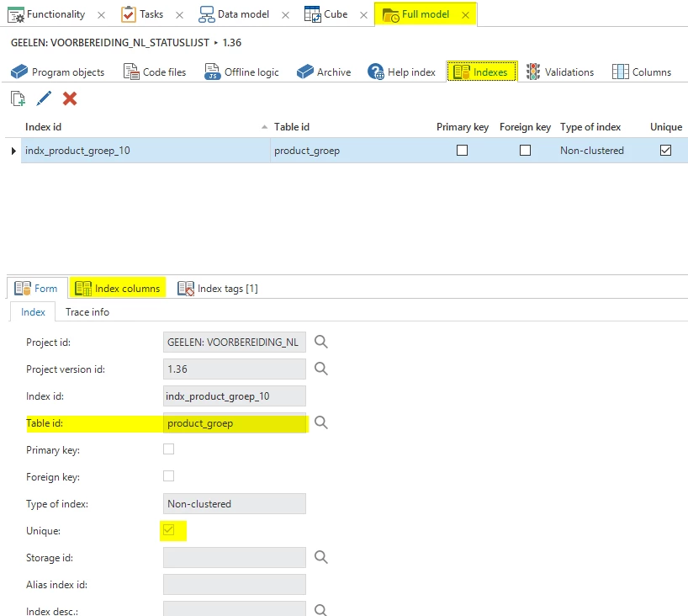The width and height of the screenshot is (688, 616).
Task: Click lookup magnifier next to Index desc.
Action: click(x=321, y=610)
